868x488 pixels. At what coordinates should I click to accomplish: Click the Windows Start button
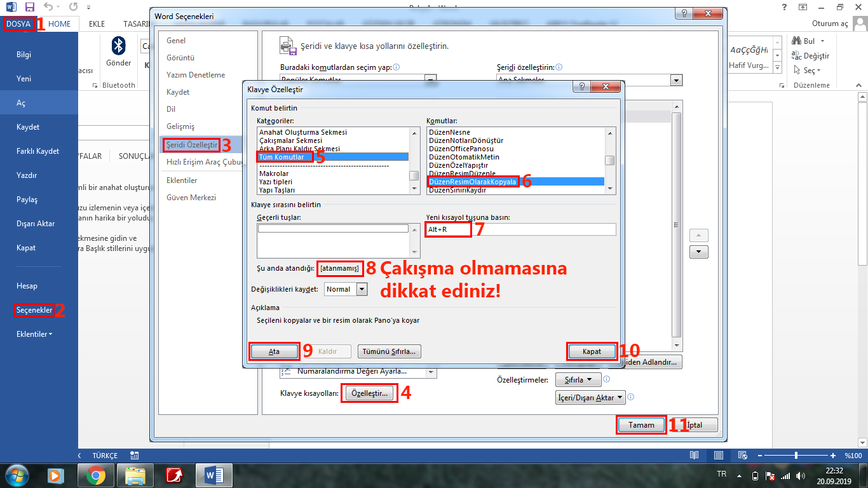pos(17,475)
